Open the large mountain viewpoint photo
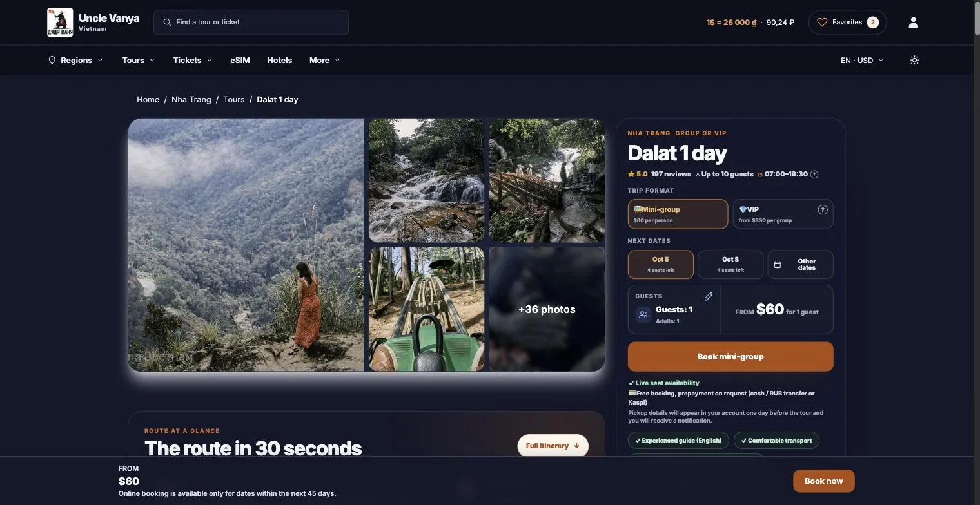 246,245
